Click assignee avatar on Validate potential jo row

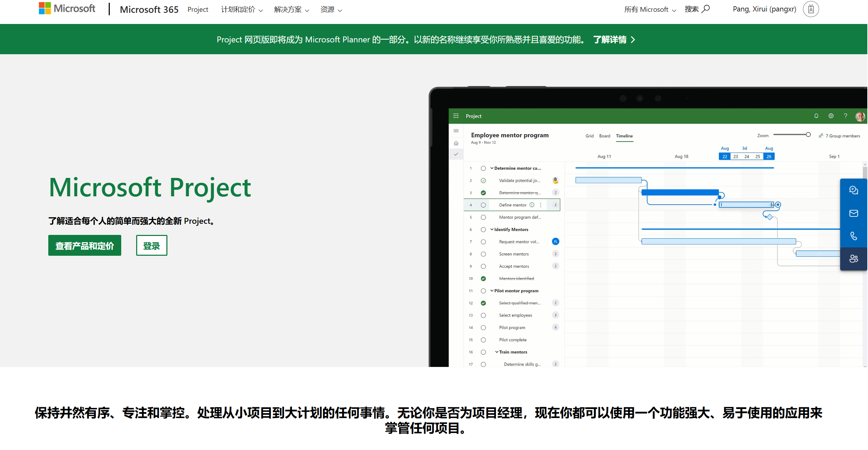click(555, 180)
